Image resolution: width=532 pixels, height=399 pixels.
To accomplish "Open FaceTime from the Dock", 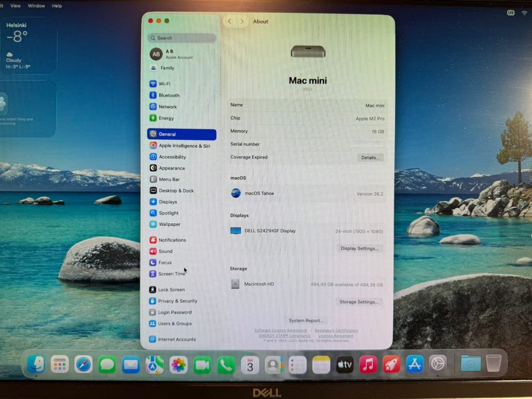I will pos(202,365).
